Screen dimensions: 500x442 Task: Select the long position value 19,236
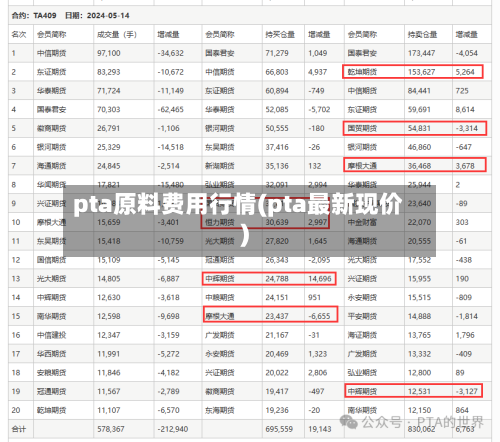(277, 410)
